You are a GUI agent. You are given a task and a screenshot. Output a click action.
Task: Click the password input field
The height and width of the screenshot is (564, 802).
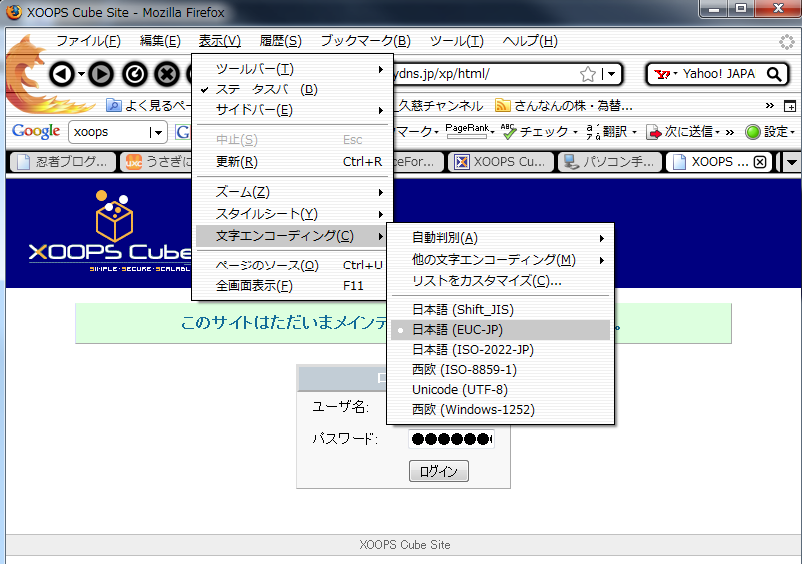pyautogui.click(x=451, y=439)
